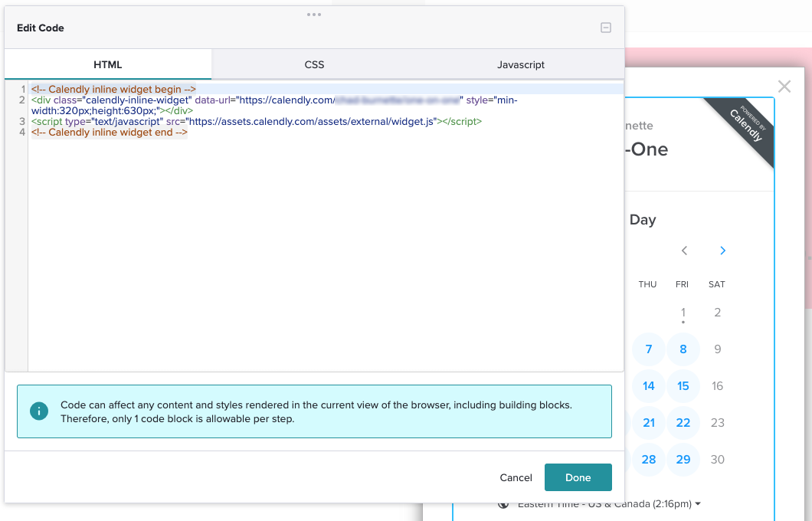The height and width of the screenshot is (521, 812).
Task: Click unavailable date 2 in the calendar
Action: [717, 313]
